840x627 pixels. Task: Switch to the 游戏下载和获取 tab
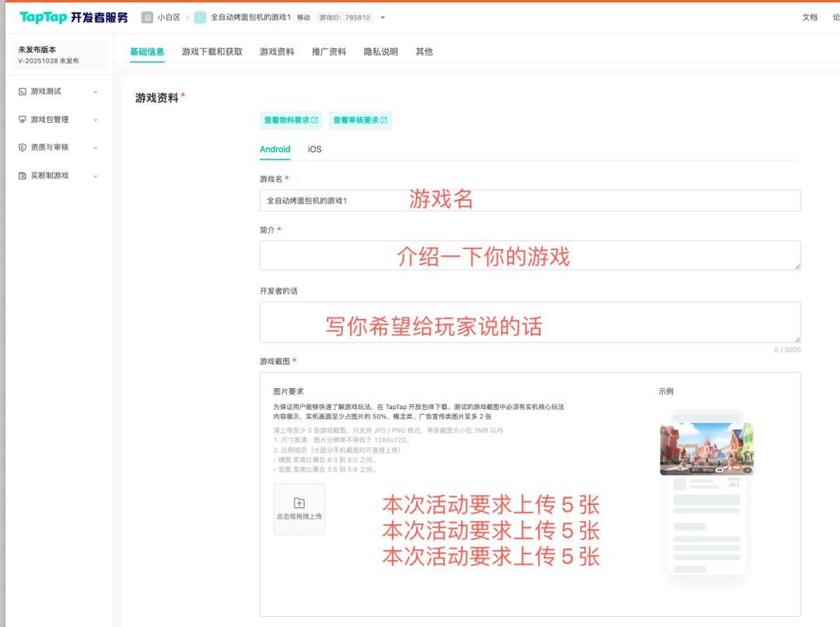coord(212,52)
